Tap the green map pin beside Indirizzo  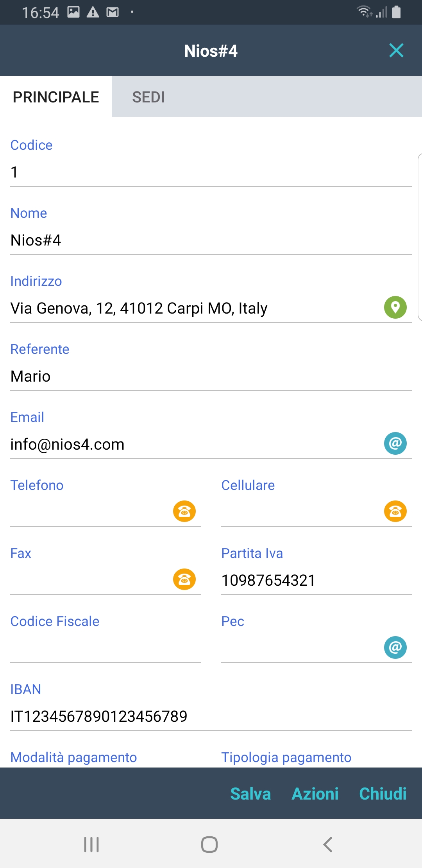click(395, 307)
